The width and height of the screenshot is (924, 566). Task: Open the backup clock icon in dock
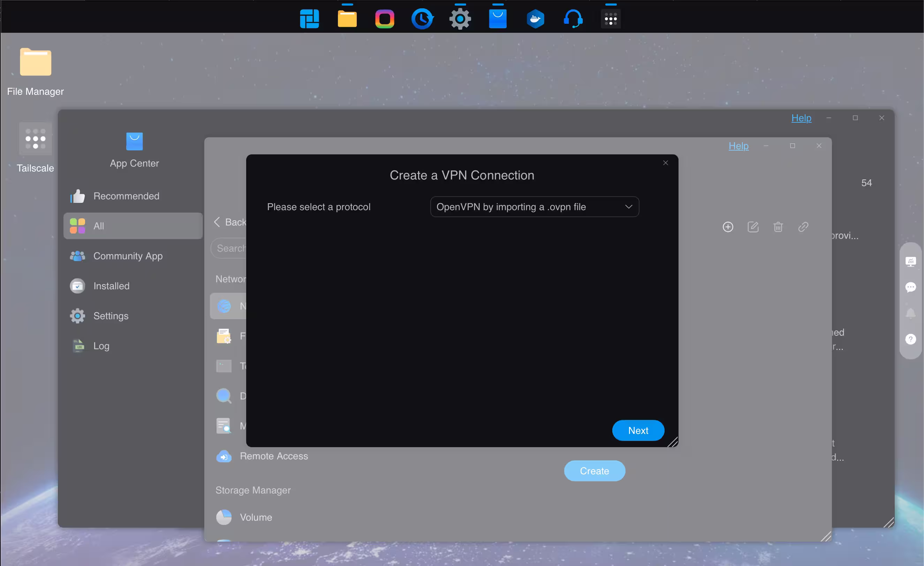(422, 19)
